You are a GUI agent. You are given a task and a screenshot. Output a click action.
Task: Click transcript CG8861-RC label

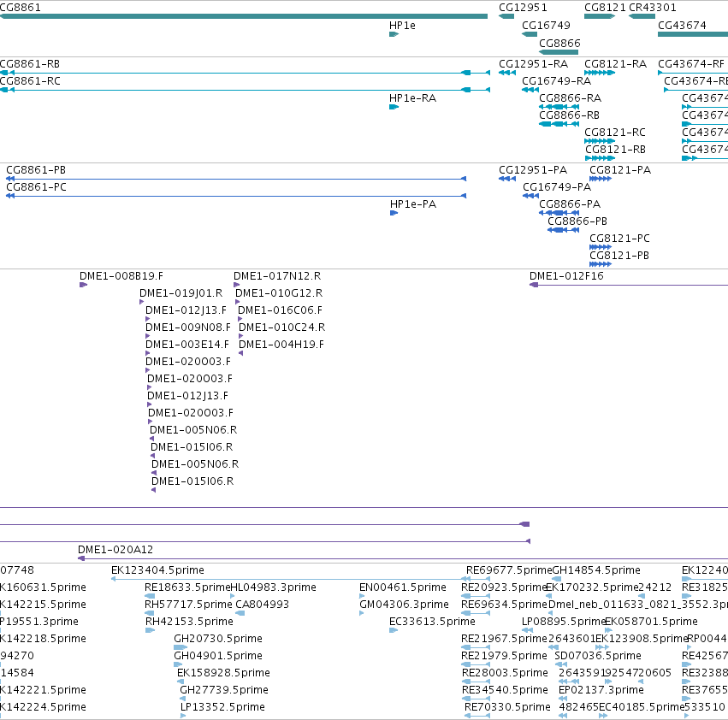tap(30, 81)
